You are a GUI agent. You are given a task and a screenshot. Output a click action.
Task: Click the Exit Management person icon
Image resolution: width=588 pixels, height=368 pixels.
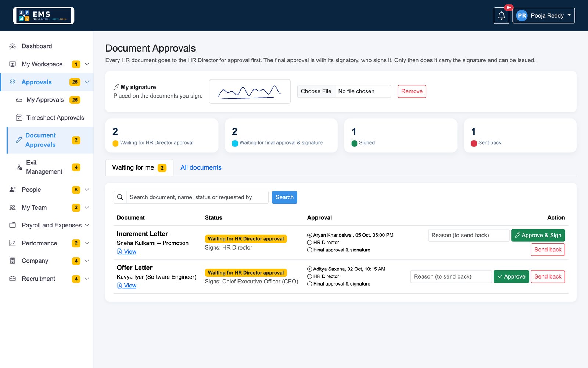coord(19,167)
